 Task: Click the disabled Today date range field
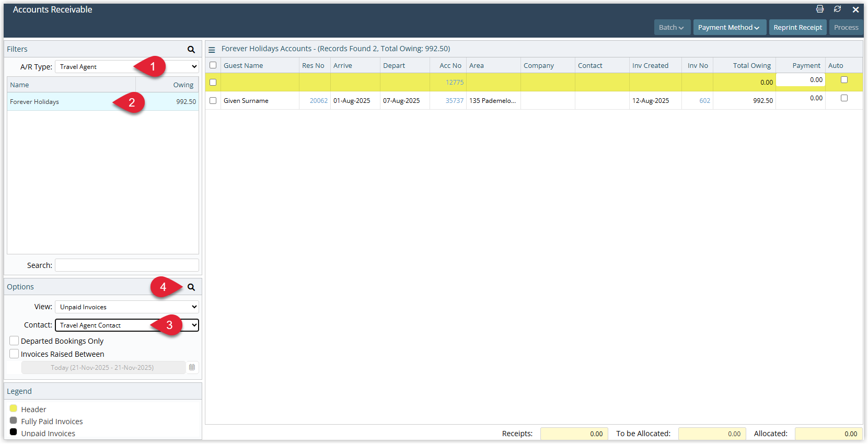click(103, 367)
